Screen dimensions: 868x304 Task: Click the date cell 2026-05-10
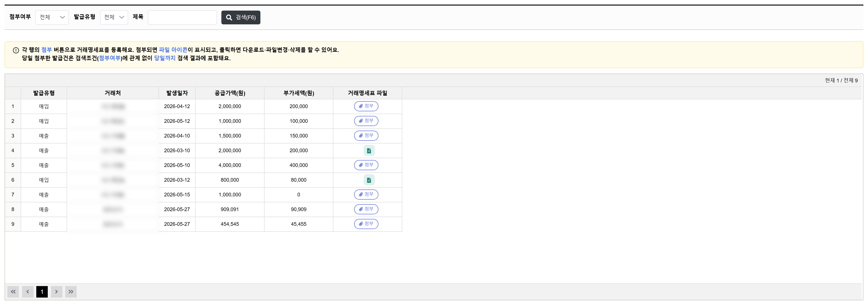pos(177,165)
